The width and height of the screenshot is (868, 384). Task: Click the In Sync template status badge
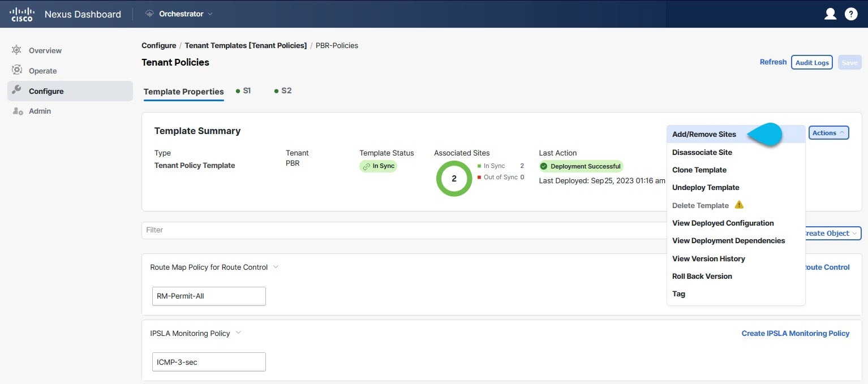click(x=379, y=166)
